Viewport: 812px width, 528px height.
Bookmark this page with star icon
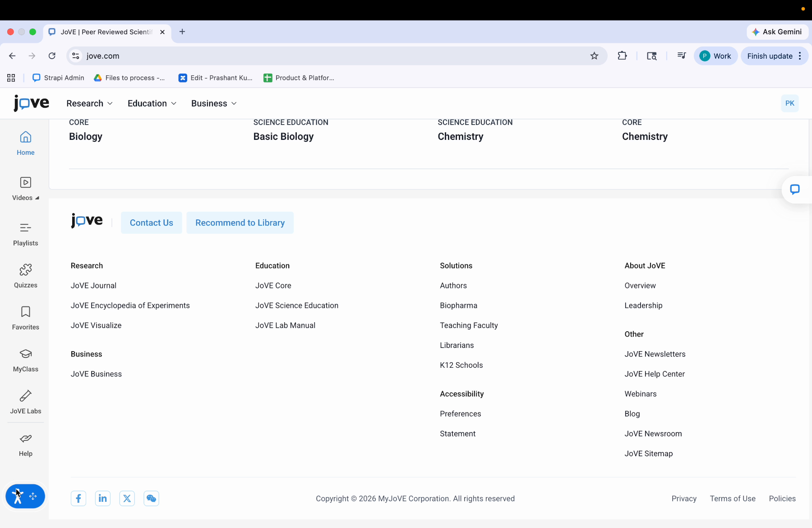(595, 56)
